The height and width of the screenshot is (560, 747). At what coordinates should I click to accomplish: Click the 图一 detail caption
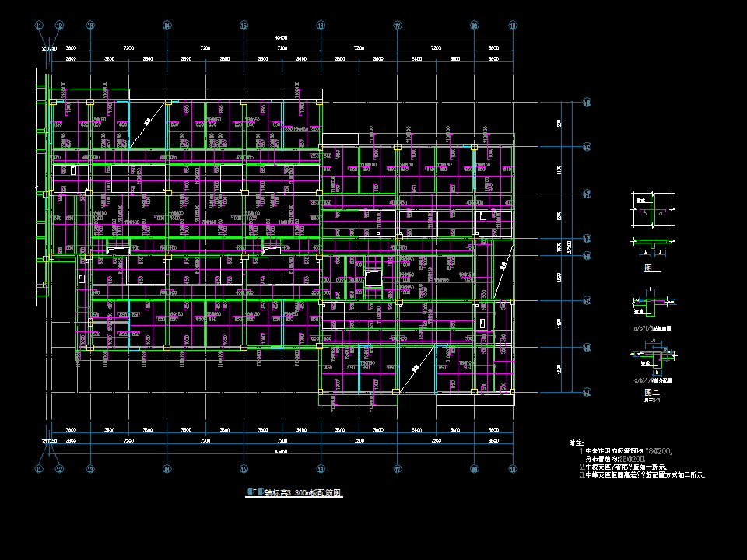click(652, 268)
